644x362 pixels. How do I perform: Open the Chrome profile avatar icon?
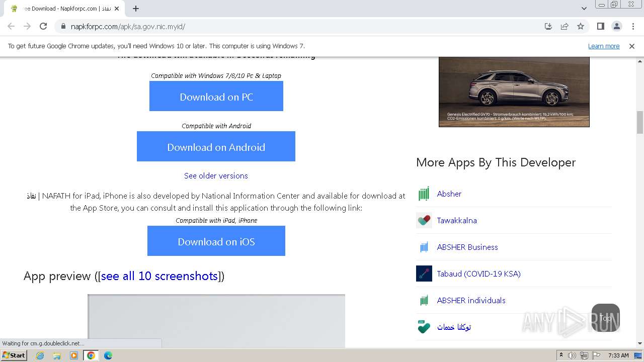click(616, 26)
